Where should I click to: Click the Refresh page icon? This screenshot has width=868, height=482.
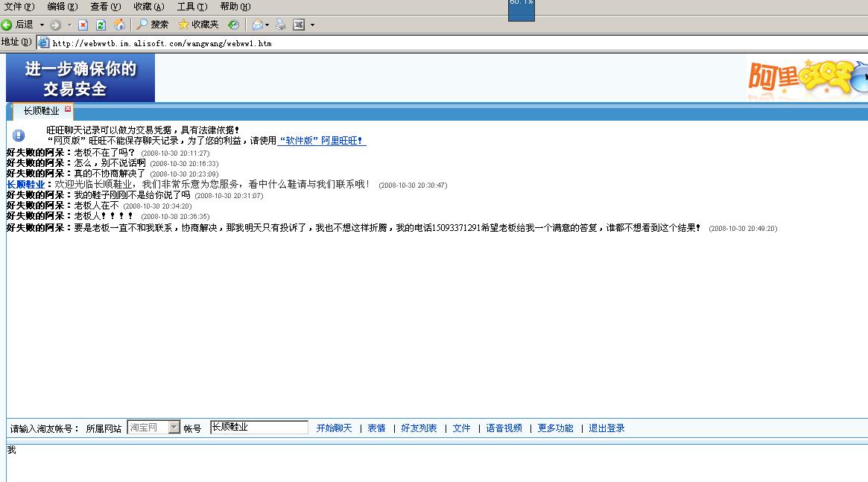pos(101,25)
